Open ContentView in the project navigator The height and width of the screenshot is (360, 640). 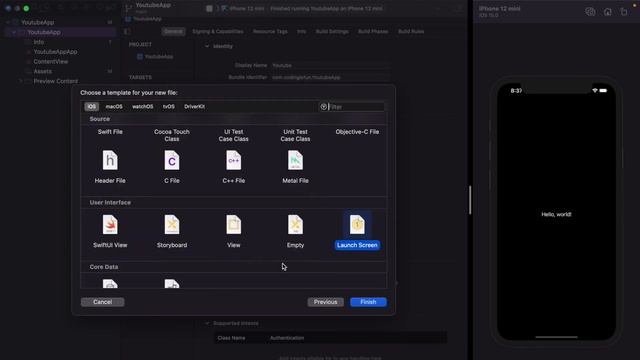pyautogui.click(x=51, y=62)
